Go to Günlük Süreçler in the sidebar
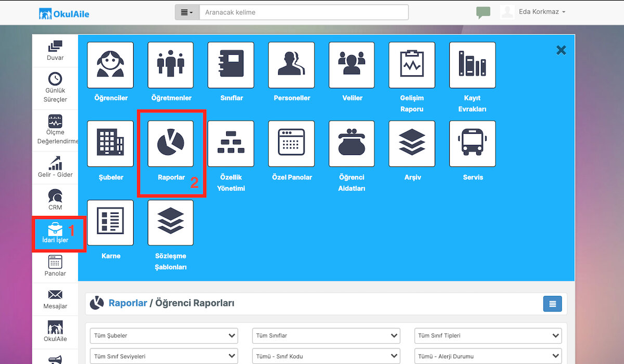Screen dimensions: 624x364 (x=55, y=88)
